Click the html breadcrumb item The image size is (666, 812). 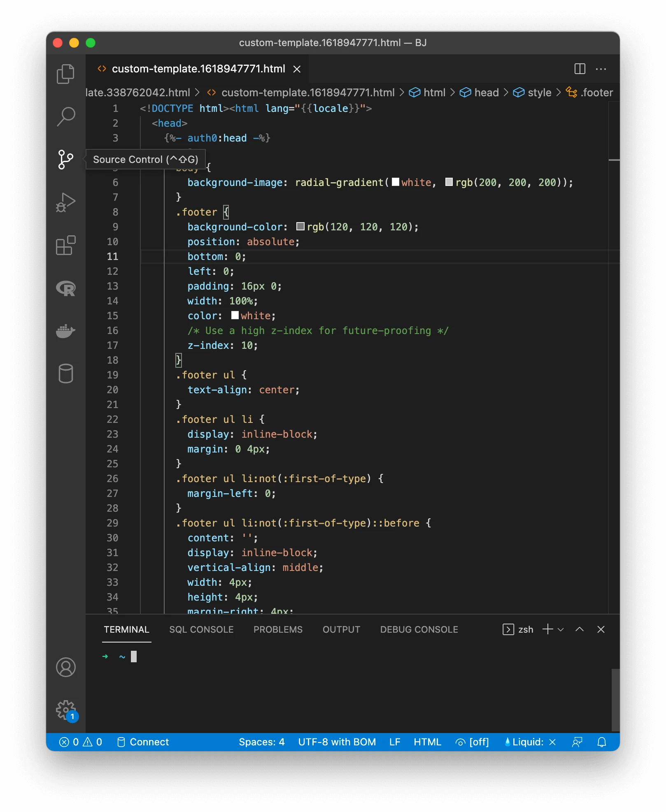coord(427,93)
